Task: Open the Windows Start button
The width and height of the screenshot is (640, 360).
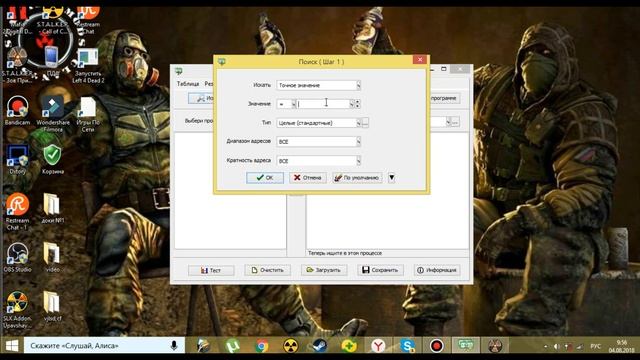Action: 12,346
